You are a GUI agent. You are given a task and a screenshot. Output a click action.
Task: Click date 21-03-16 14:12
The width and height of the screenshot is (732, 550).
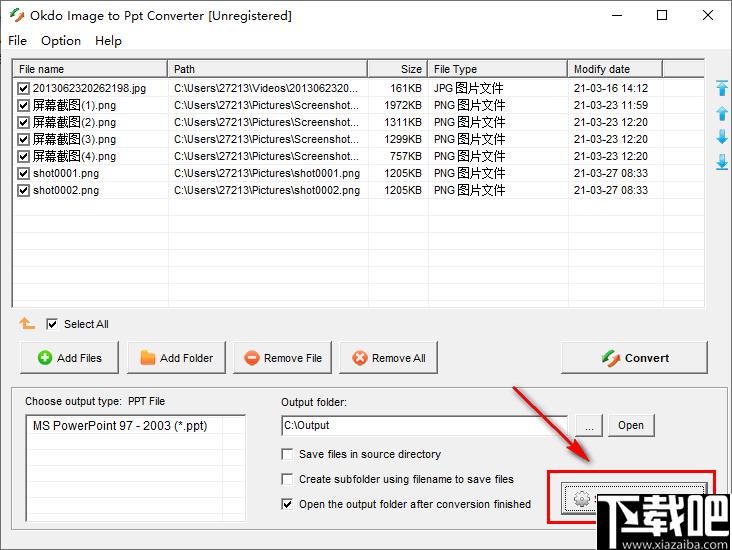point(611,88)
